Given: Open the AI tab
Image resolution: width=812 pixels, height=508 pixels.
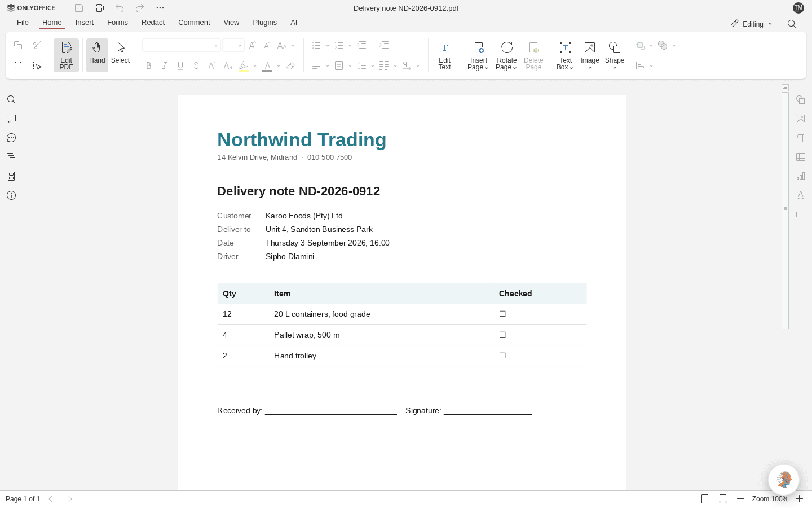Looking at the screenshot, I should coord(294,23).
